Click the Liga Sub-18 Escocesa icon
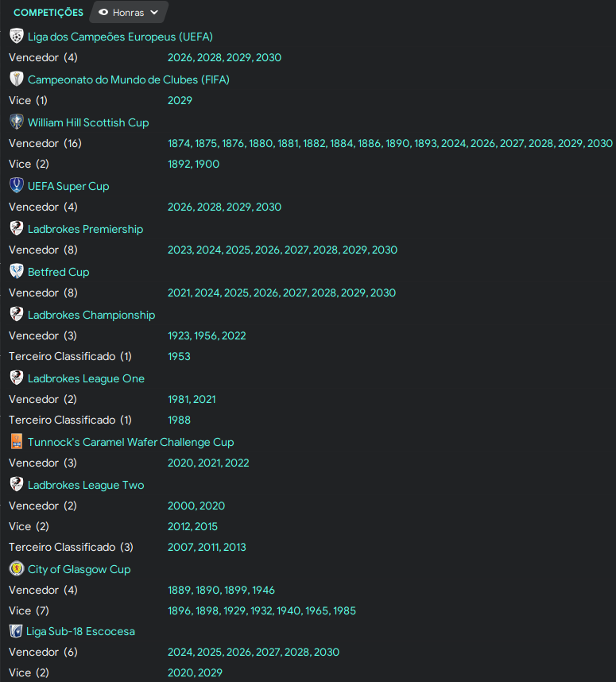The image size is (616, 682). [16, 631]
